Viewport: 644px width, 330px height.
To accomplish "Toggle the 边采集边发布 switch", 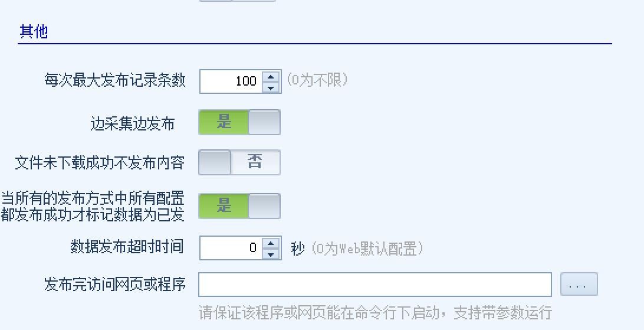I will 239,122.
